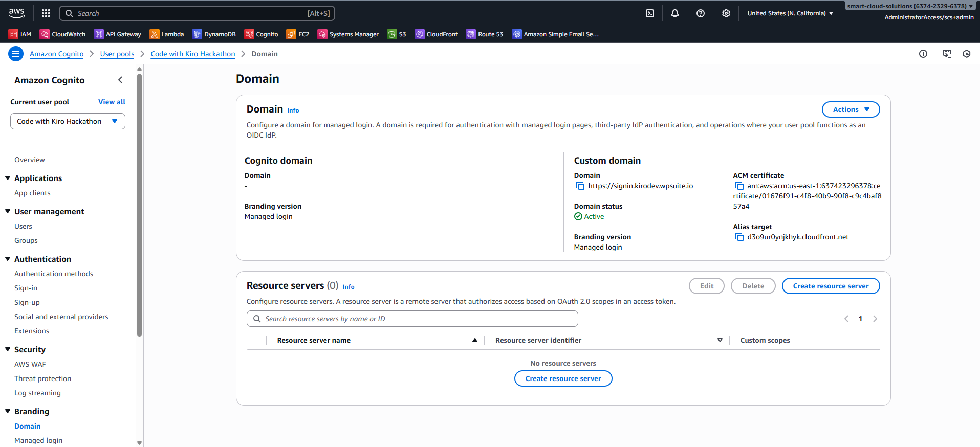Copy the custom domain URL
Viewport: 980px width, 447px height.
(x=580, y=186)
